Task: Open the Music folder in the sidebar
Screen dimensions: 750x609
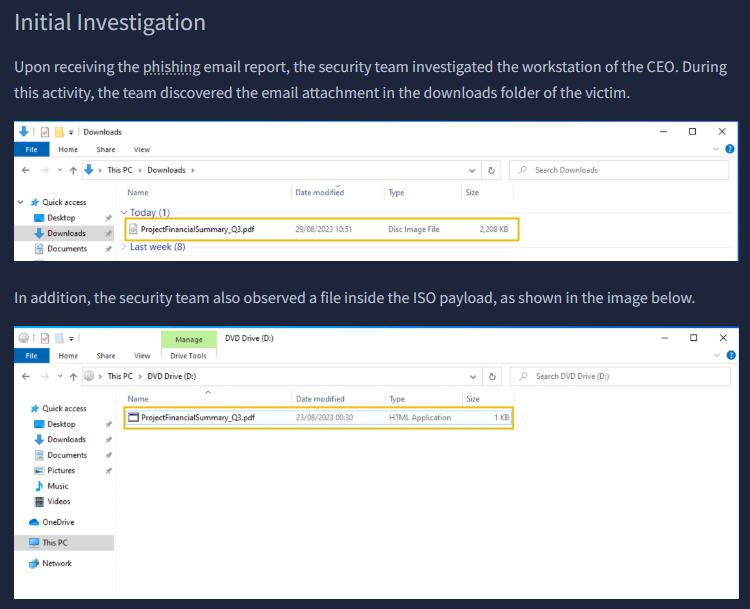Action: [57, 486]
